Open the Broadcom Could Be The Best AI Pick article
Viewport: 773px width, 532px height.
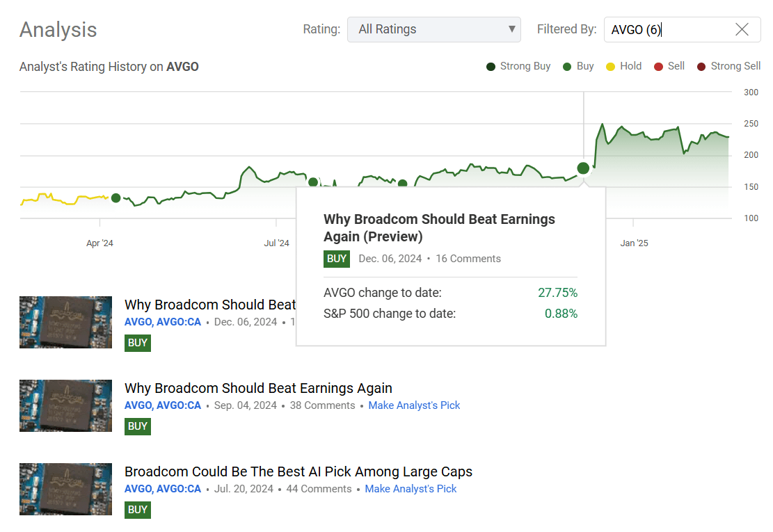pos(298,471)
